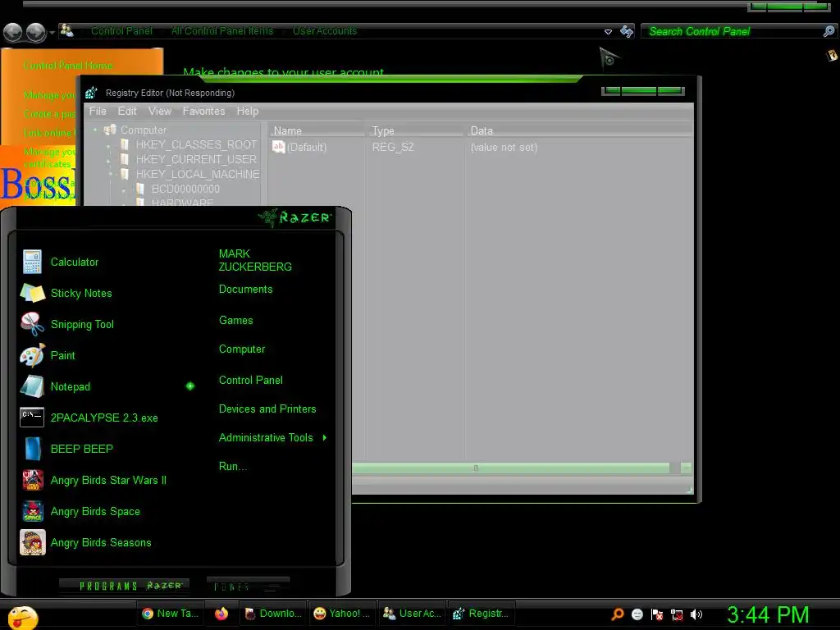
Task: Click Control Panel breadcrumb in address bar
Action: [121, 31]
